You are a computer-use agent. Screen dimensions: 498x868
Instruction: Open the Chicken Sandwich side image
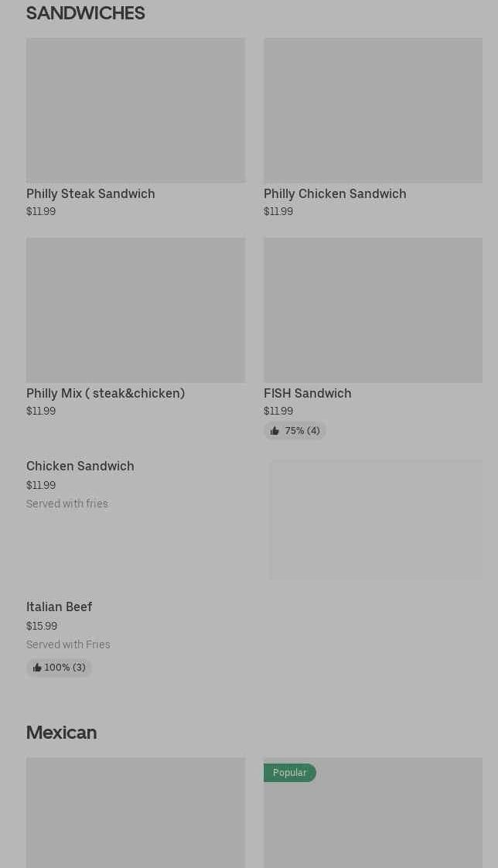pyautogui.click(x=376, y=520)
